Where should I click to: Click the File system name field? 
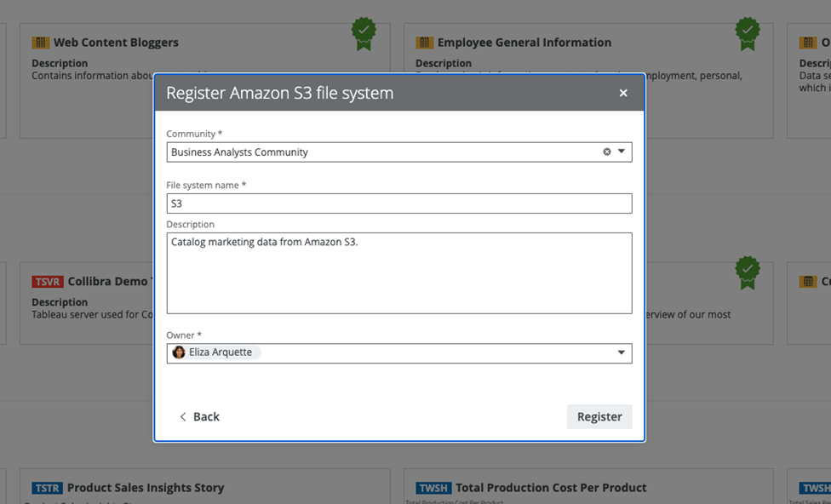click(398, 203)
